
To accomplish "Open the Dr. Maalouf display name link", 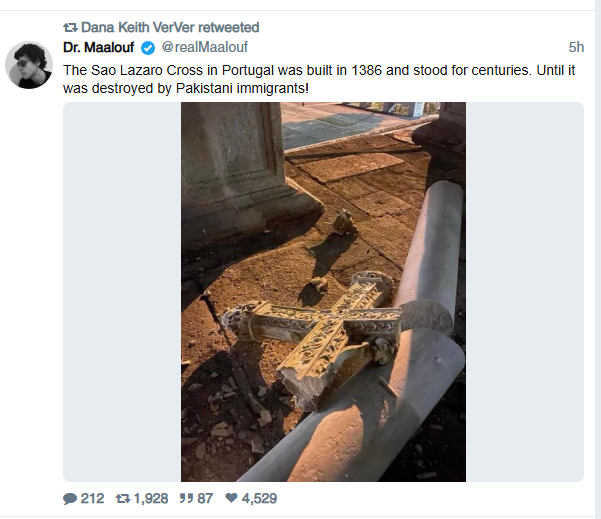I will coord(99,48).
